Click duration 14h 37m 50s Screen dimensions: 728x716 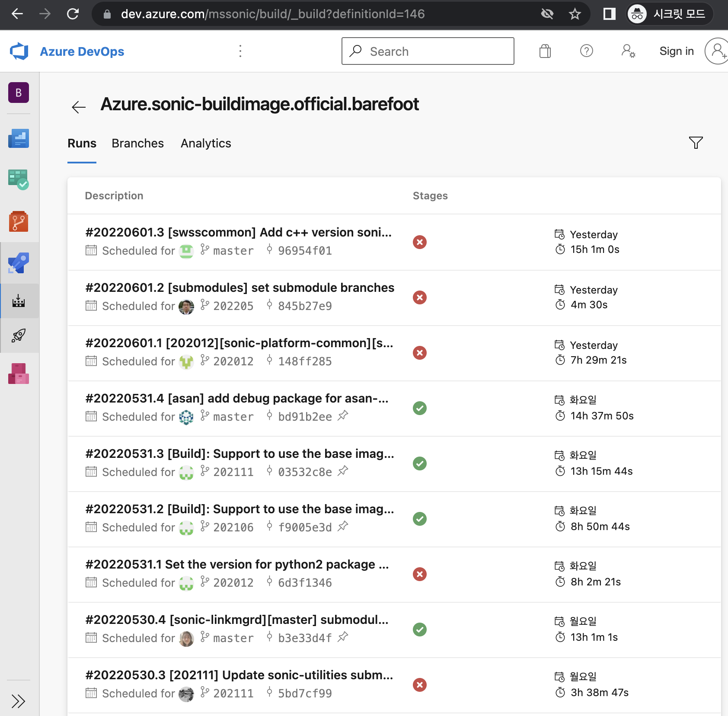(x=602, y=416)
